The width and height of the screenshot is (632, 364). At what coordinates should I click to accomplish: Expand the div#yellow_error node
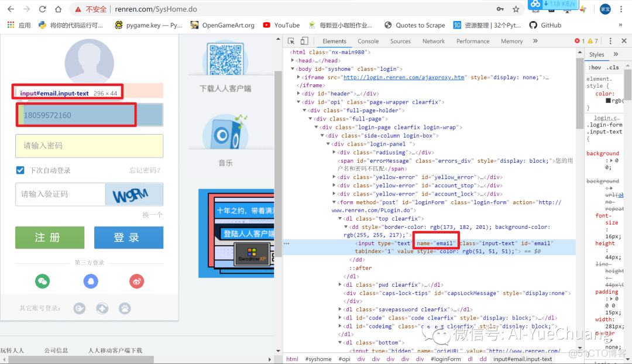334,177
